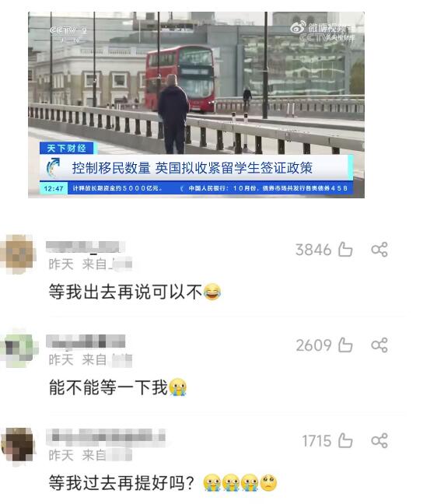This screenshot has height=504, width=437.
Task: Open the CCTV news video thumbnail
Action: pos(196,105)
